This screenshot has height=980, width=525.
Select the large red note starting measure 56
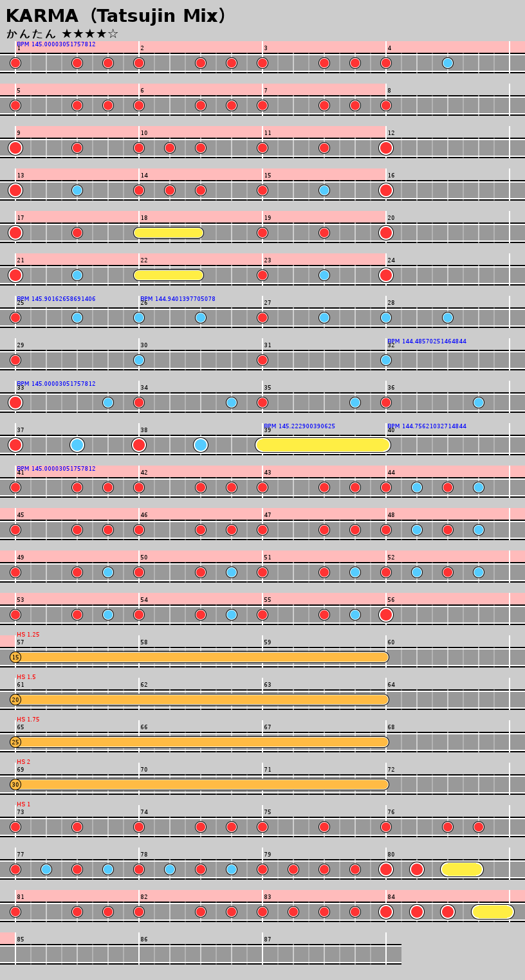(386, 615)
